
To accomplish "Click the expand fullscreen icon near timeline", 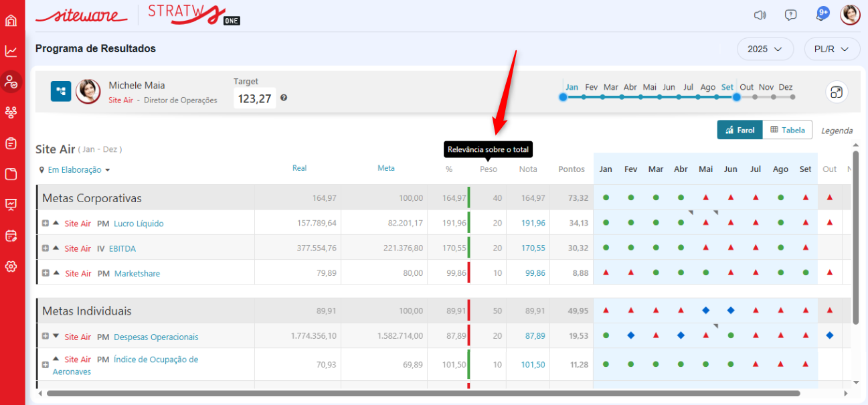I will point(836,92).
